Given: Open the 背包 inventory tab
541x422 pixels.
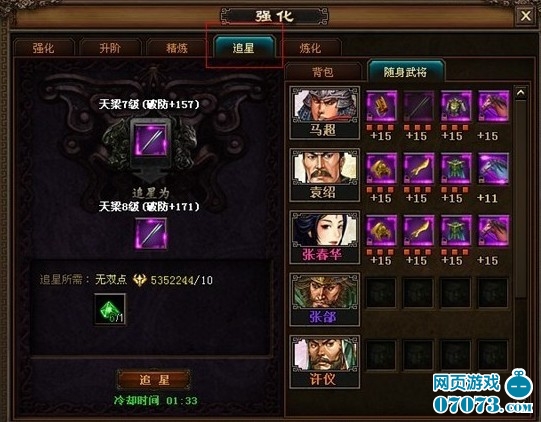Looking at the screenshot, I should coord(323,72).
